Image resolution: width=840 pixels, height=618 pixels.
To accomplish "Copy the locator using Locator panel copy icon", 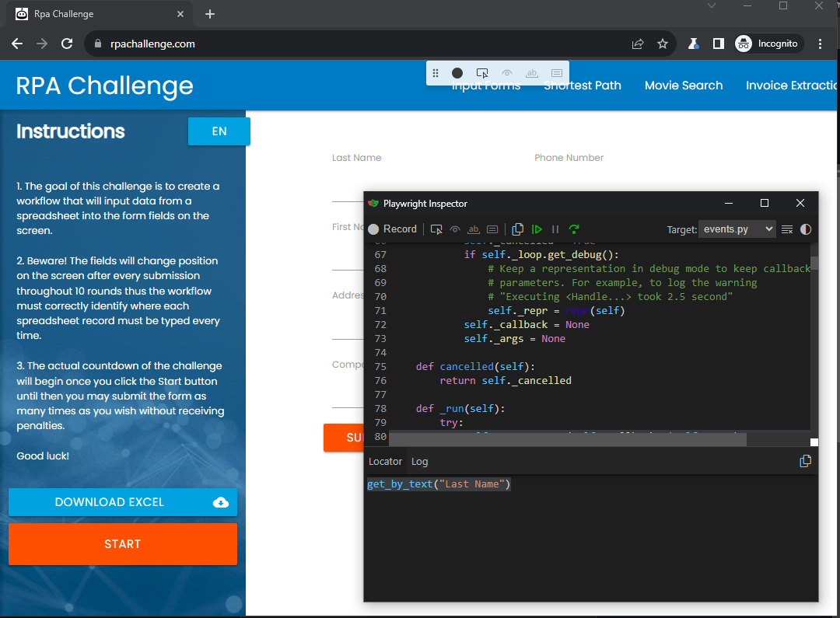I will tap(805, 462).
